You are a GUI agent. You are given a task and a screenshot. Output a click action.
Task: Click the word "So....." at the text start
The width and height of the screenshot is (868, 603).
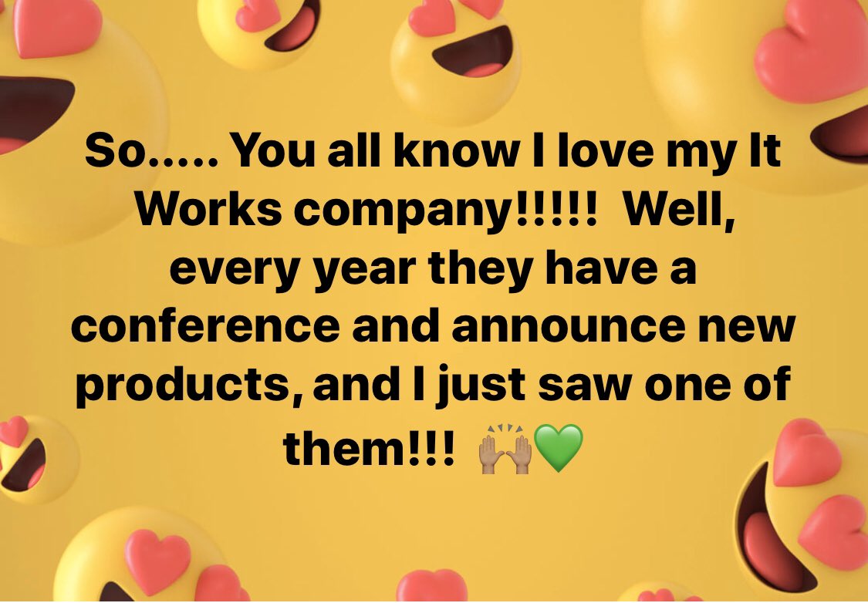click(152, 151)
